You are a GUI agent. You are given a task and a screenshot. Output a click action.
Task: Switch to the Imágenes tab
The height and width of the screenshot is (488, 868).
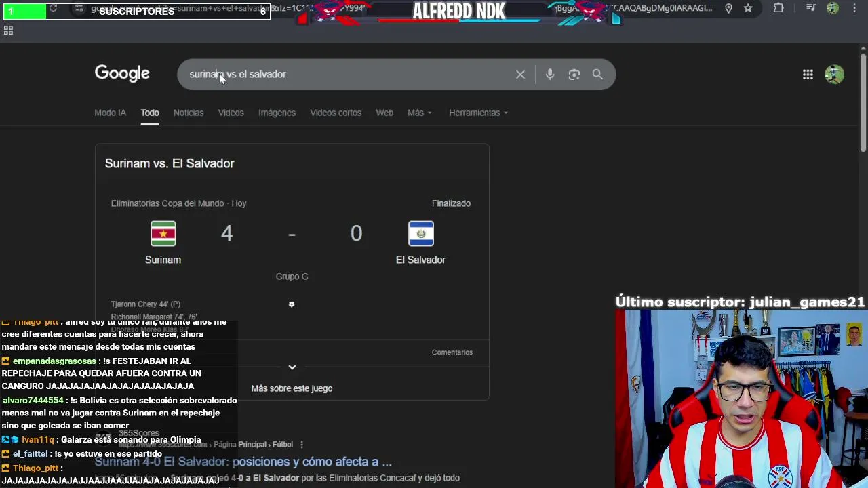(x=277, y=113)
